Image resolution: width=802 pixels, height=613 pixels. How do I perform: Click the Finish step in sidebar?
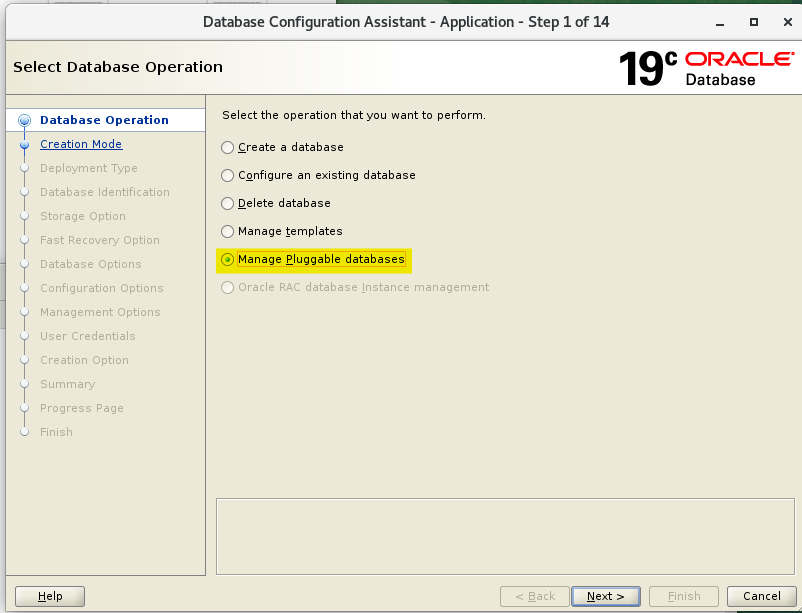click(x=56, y=432)
